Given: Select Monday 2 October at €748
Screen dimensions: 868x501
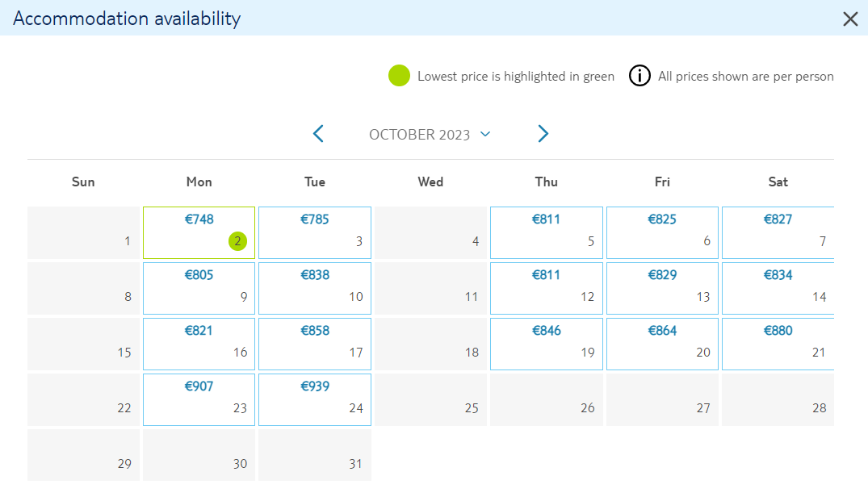Looking at the screenshot, I should (x=199, y=233).
